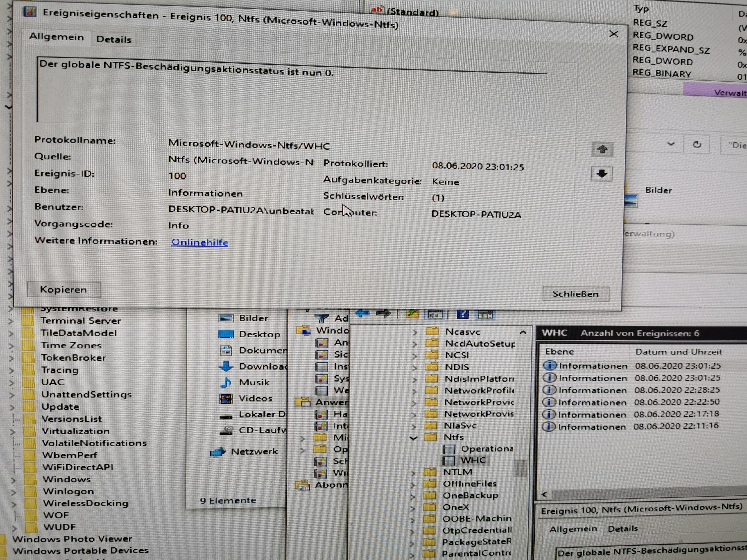Select the (Standard) registry value
Image resolution: width=747 pixels, height=560 pixels.
[x=405, y=11]
